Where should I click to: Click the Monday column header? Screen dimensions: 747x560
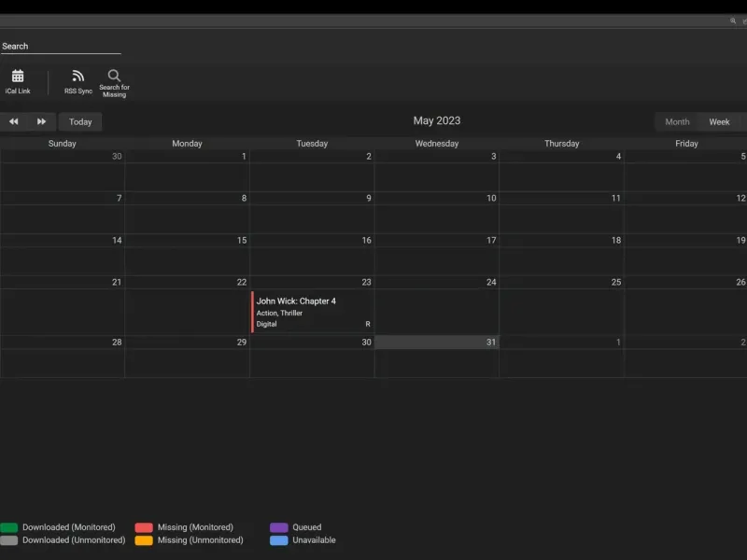[188, 144]
